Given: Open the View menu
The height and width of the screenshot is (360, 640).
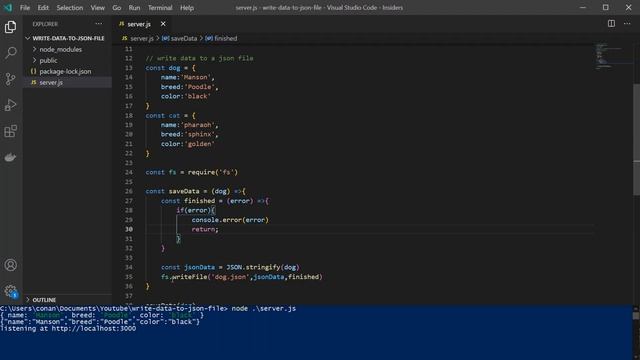Looking at the screenshot, I should tap(98, 8).
